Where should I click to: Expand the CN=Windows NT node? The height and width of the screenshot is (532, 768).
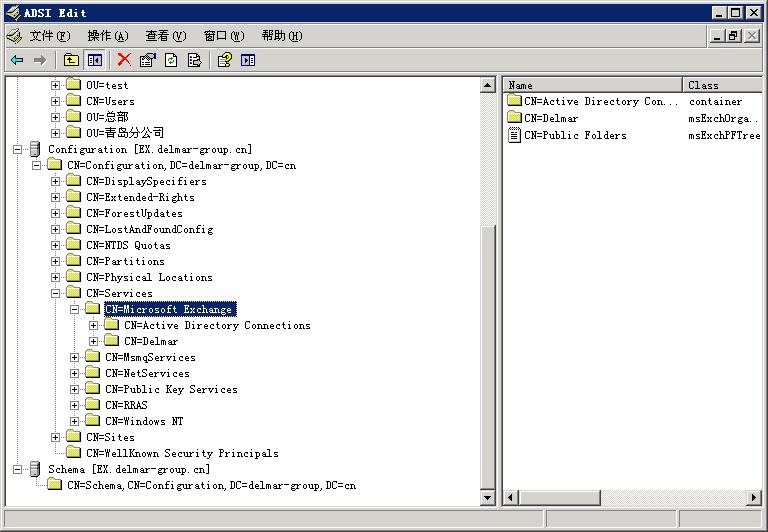click(x=74, y=421)
